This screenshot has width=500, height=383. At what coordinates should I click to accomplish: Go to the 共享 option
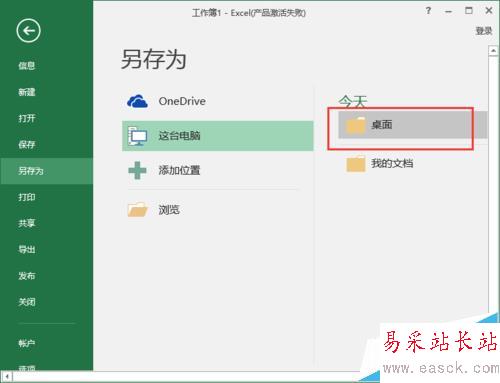click(27, 223)
